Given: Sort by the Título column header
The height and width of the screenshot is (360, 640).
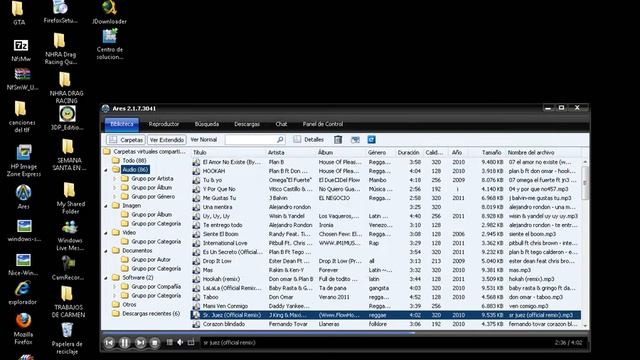Looking at the screenshot, I should coord(228,152).
